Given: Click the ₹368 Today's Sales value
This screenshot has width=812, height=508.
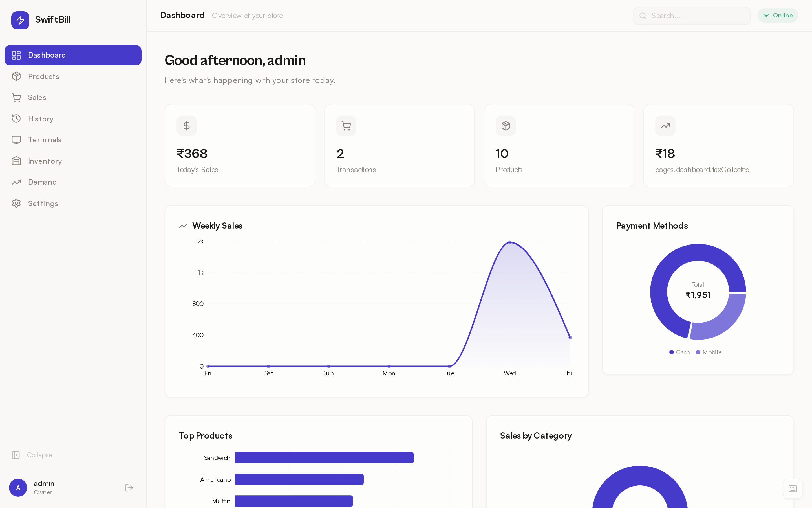Looking at the screenshot, I should [192, 154].
